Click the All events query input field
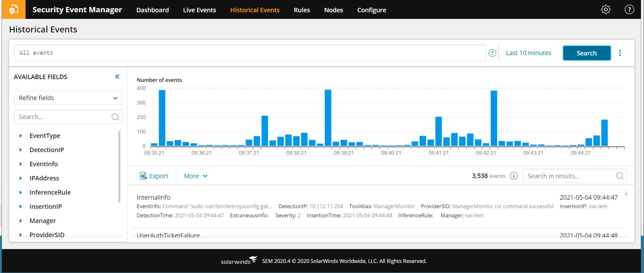 click(x=250, y=53)
